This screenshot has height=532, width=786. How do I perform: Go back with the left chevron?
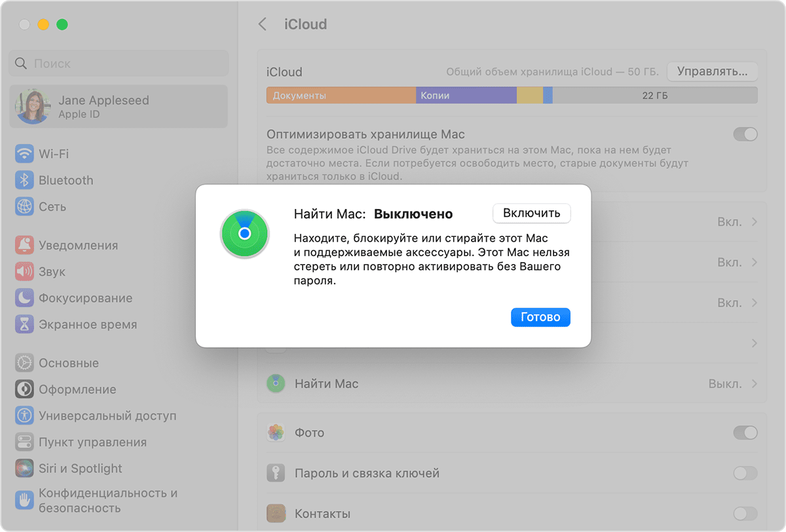pyautogui.click(x=263, y=24)
